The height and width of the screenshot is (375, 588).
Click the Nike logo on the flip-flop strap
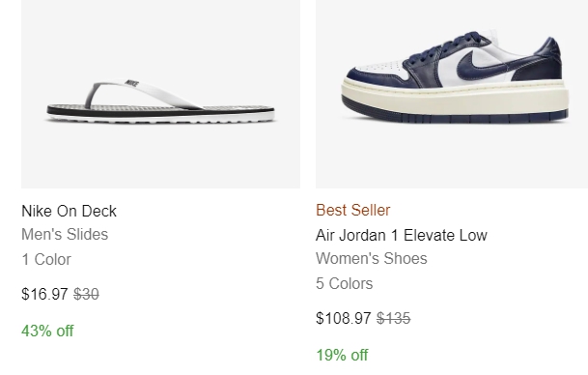pos(131,83)
